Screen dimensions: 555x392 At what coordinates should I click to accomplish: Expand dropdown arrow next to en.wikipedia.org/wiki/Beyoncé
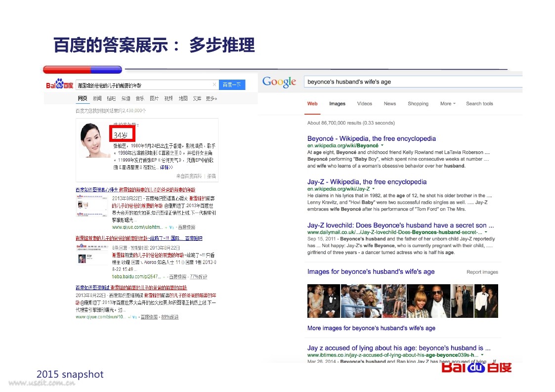(382, 145)
